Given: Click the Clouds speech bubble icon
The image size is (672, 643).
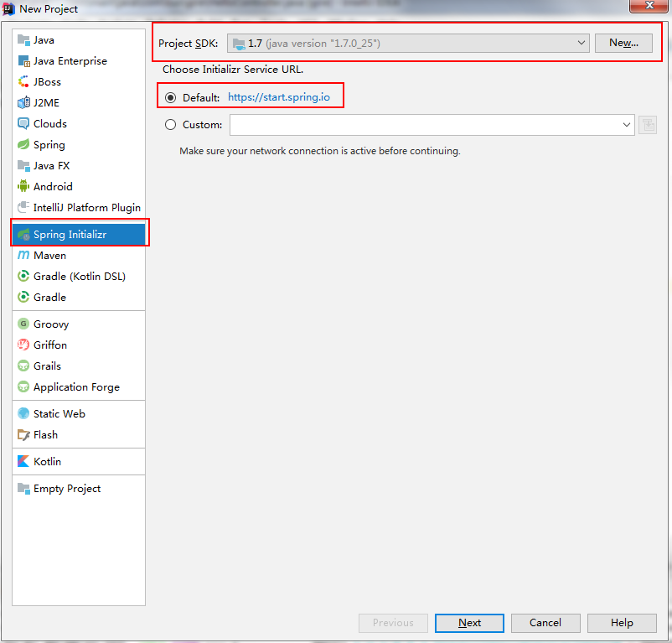Looking at the screenshot, I should click(x=23, y=123).
